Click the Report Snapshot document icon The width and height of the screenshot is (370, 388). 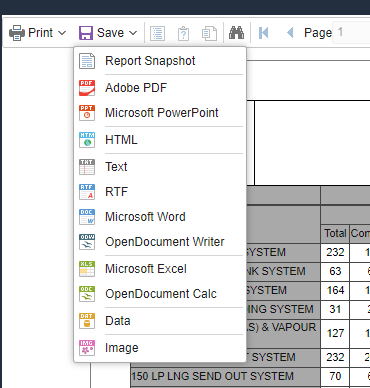87,61
